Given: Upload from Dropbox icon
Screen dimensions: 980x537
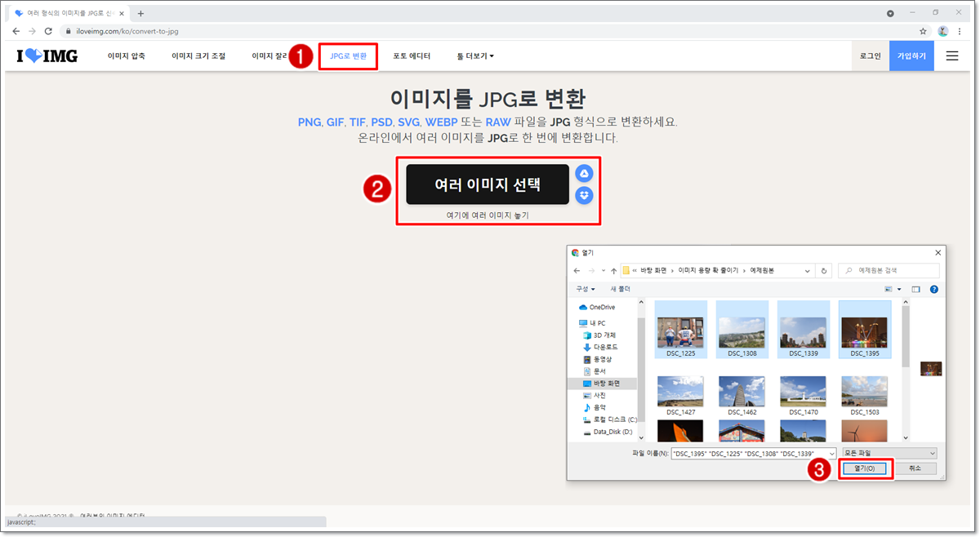Looking at the screenshot, I should (584, 195).
